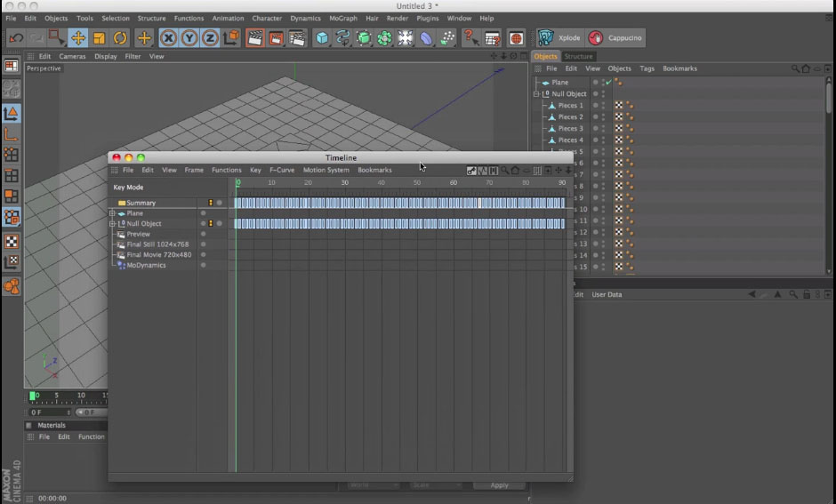This screenshot has height=504, width=836.
Task: Open Timeline's F-Curve menu
Action: pos(282,170)
